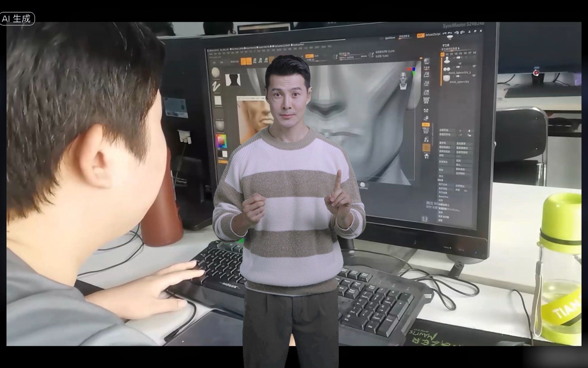Click the bottom corner frame icon
The image size is (588, 368).
[424, 219]
